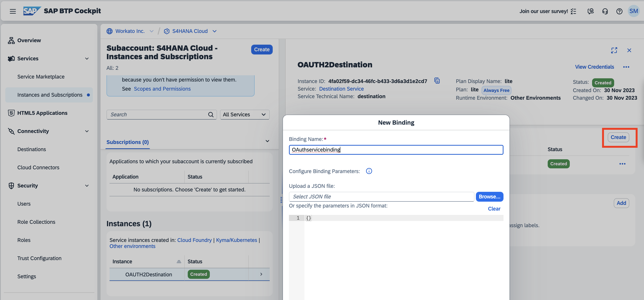This screenshot has height=300, width=644.
Task: Open the SM user avatar menu
Action: tap(634, 11)
